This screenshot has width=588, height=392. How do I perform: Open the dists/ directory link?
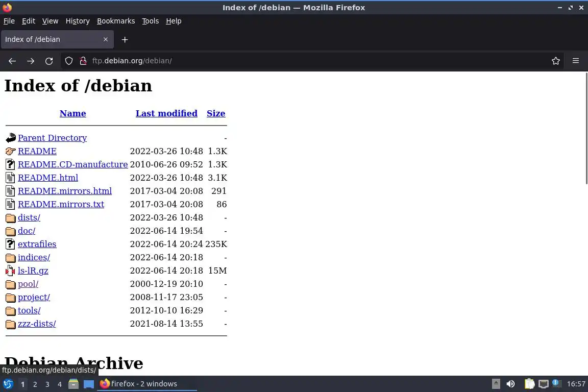29,217
